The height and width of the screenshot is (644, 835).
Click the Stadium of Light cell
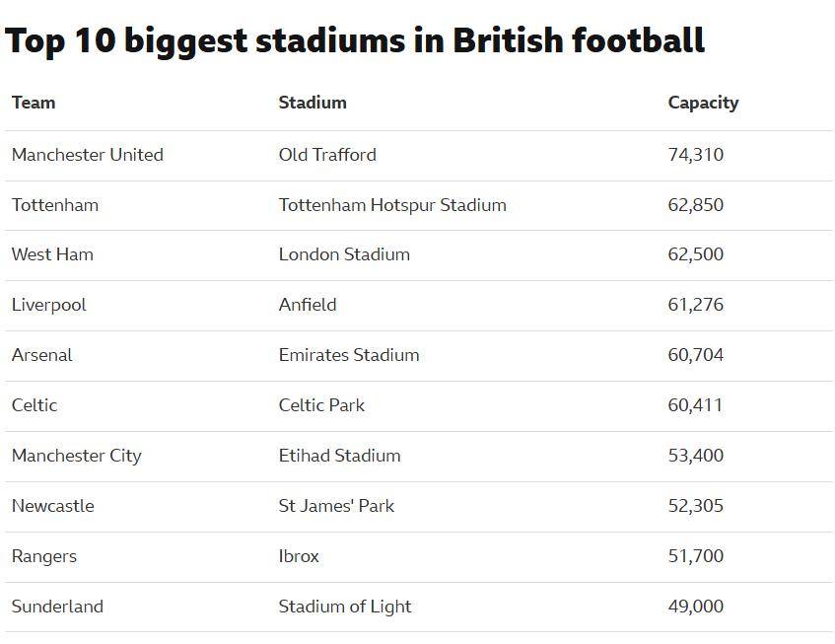pos(345,607)
